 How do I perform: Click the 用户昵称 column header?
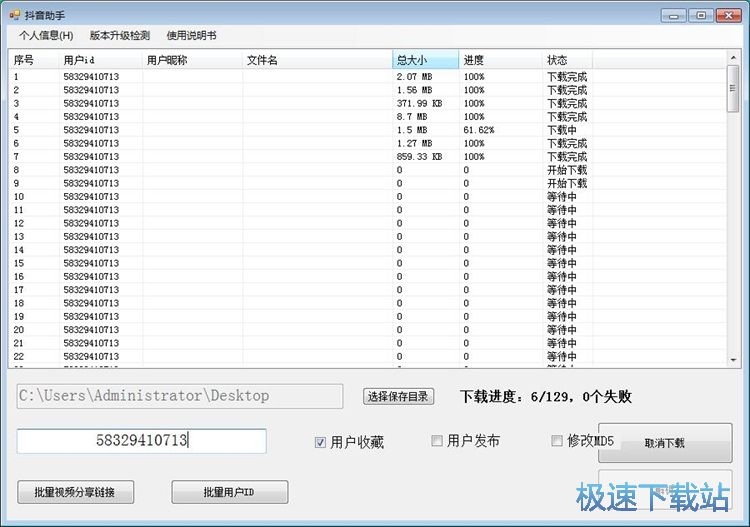[192, 60]
